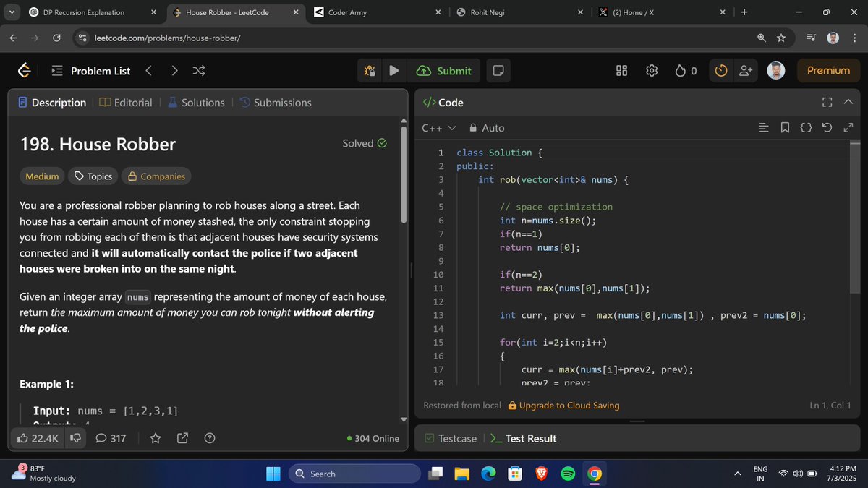
Task: Switch to the Editorial tab
Action: (x=126, y=103)
